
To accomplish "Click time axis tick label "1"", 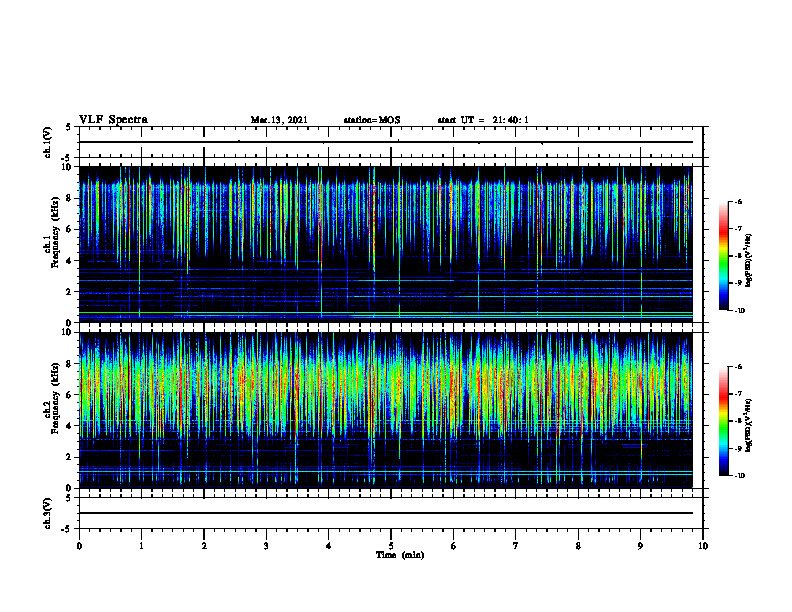I will pos(141,546).
